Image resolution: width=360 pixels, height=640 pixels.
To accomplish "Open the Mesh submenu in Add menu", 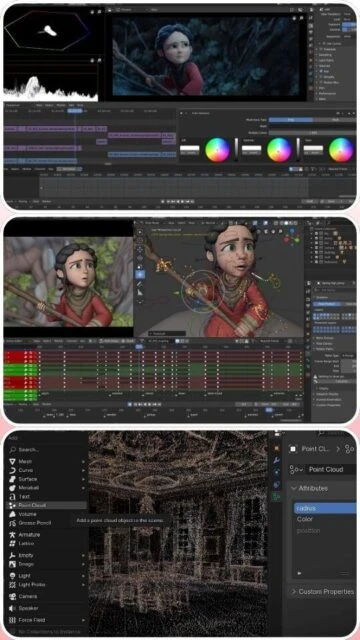I will click(x=47, y=461).
